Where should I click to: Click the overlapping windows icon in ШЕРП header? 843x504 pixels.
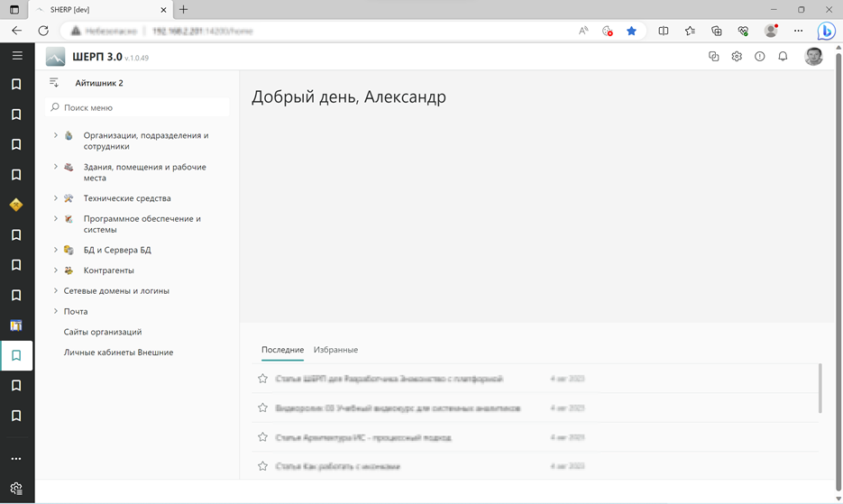(713, 57)
